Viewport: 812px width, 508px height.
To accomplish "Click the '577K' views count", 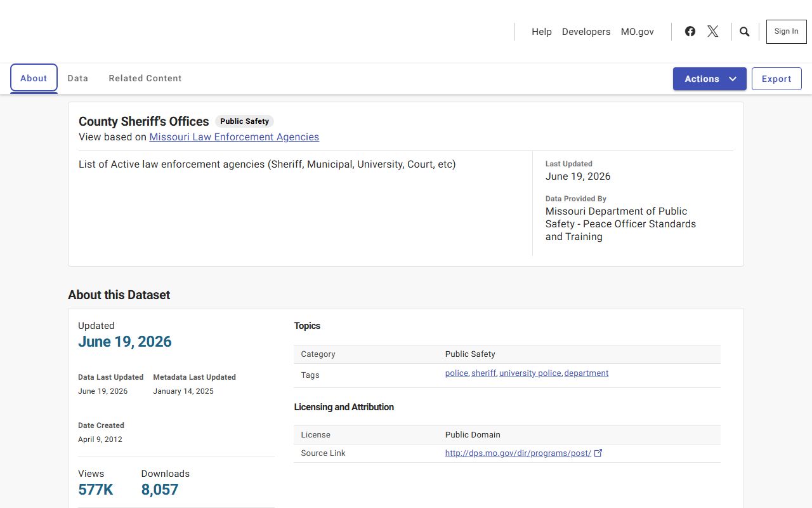I will (x=96, y=490).
